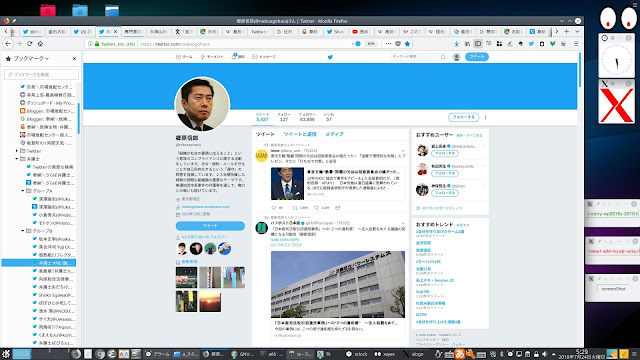640x360 pixels.
Task: Click the あ input method tray icon
Action: [x=460, y=354]
